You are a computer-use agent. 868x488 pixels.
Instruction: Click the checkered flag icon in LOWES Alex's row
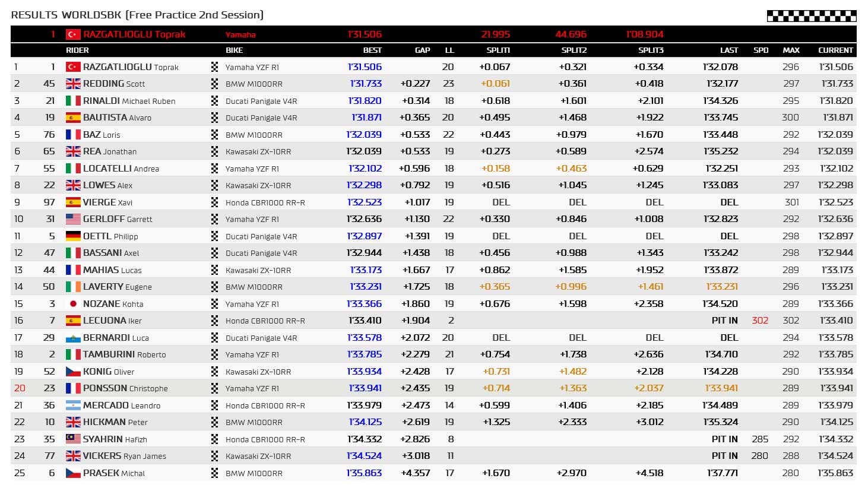click(x=215, y=185)
